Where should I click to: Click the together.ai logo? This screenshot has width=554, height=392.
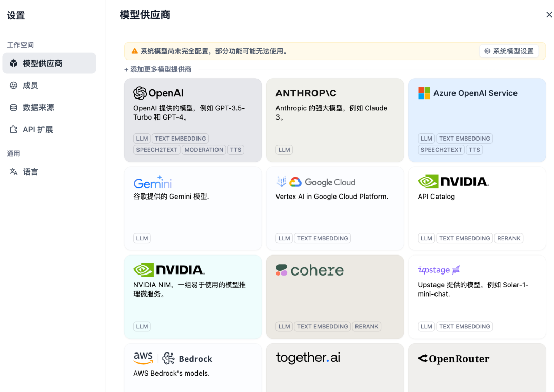point(308,358)
